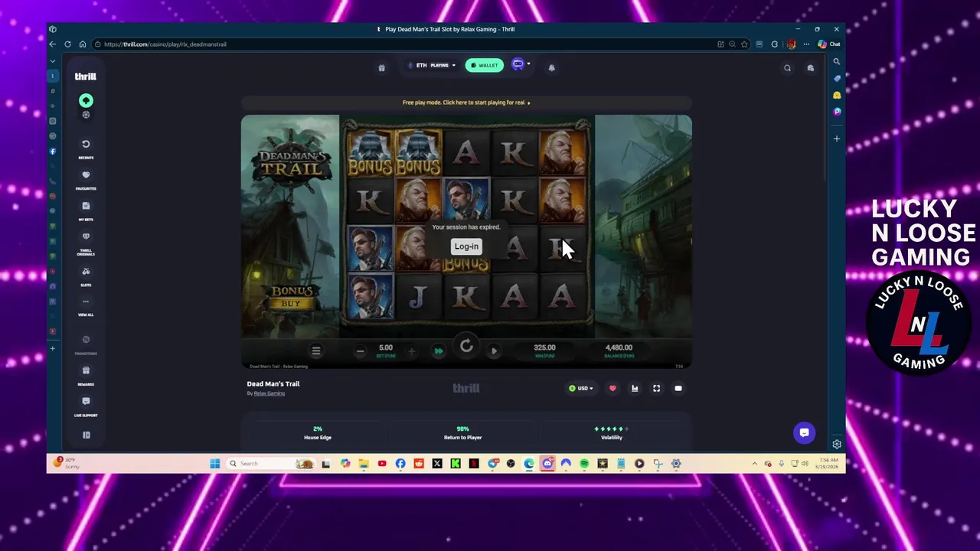
Task: Open the notifications bell
Action: pos(551,67)
